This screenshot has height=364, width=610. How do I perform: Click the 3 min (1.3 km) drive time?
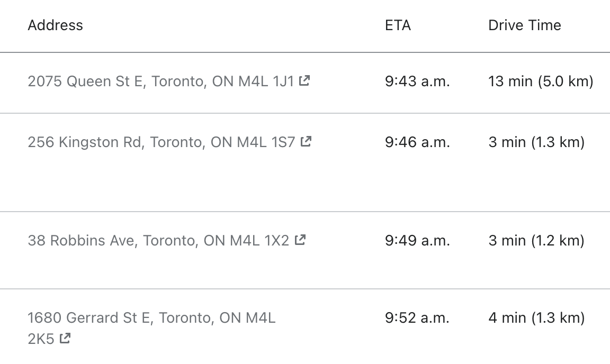click(536, 142)
